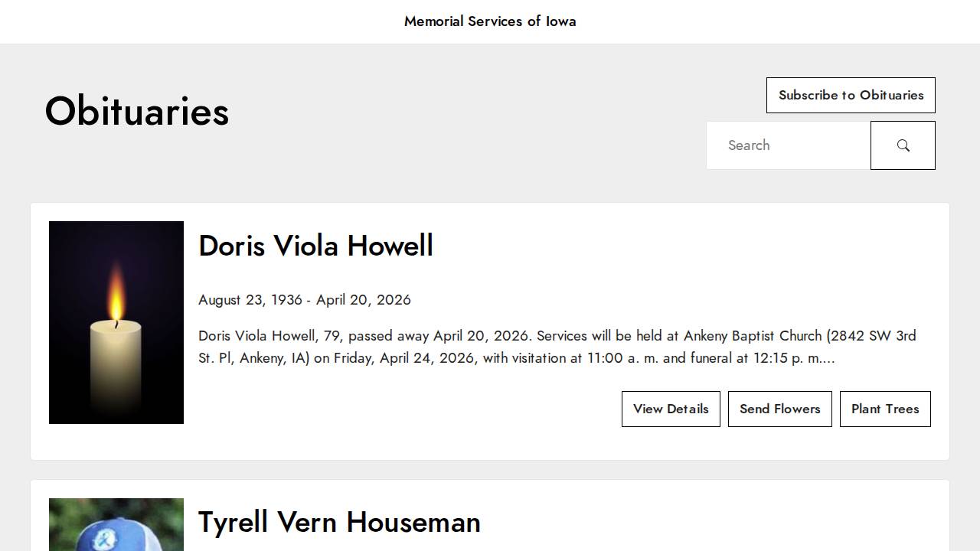Click the search magnifier icon button
The height and width of the screenshot is (551, 980).
(903, 145)
